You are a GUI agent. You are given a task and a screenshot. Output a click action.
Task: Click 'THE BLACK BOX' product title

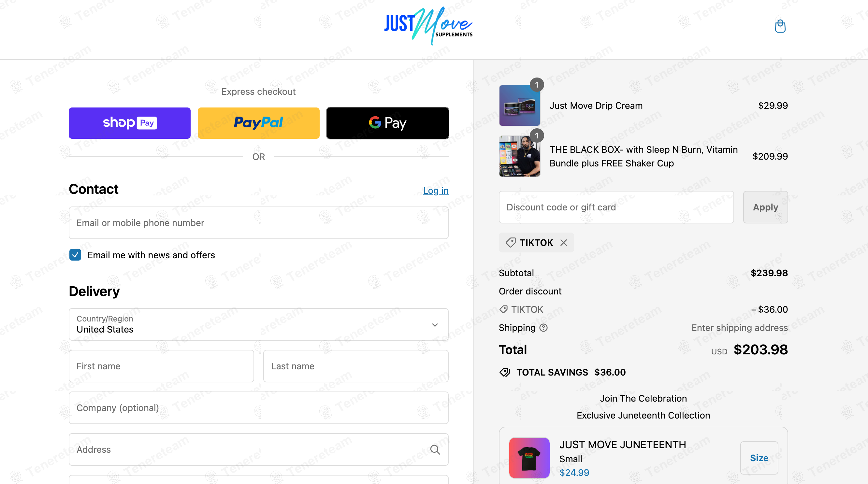[x=643, y=156]
